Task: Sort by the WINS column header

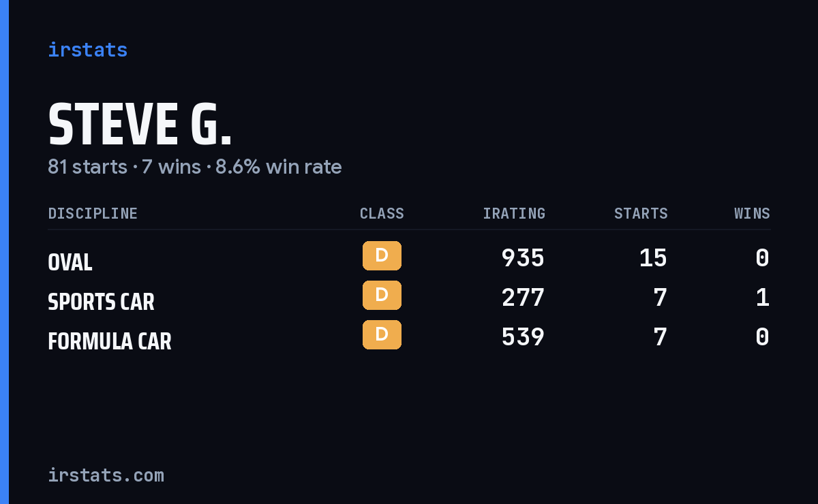Action: (752, 214)
